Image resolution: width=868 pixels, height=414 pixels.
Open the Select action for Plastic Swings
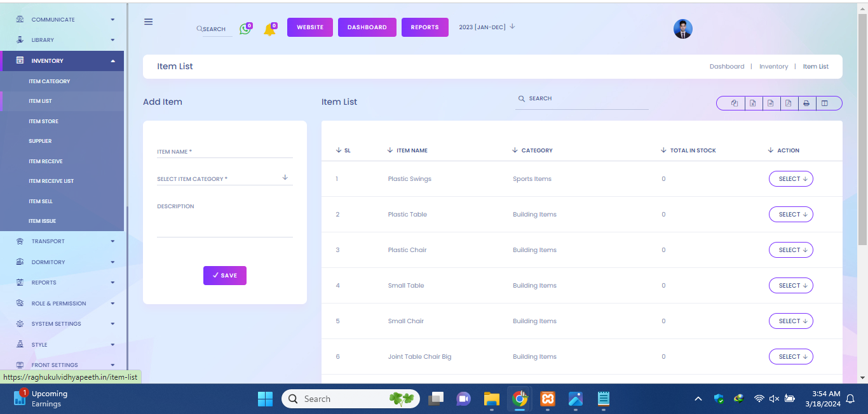[790, 179]
